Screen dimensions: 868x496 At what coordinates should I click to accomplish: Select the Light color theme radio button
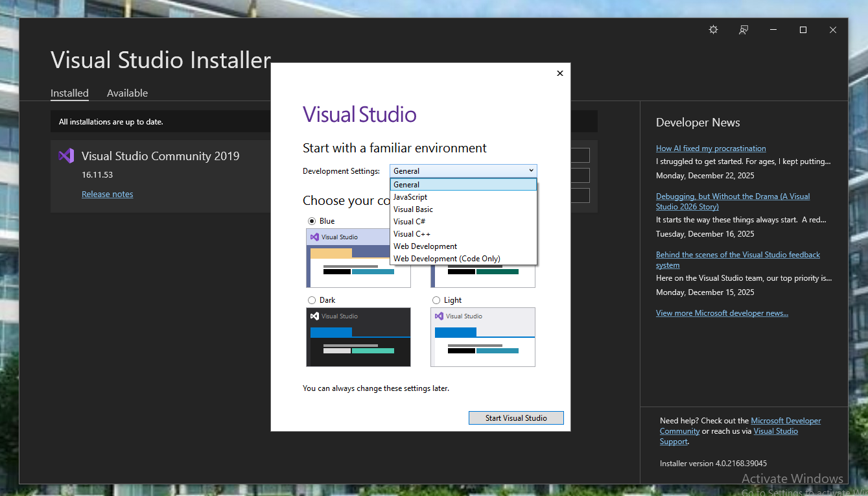(436, 300)
